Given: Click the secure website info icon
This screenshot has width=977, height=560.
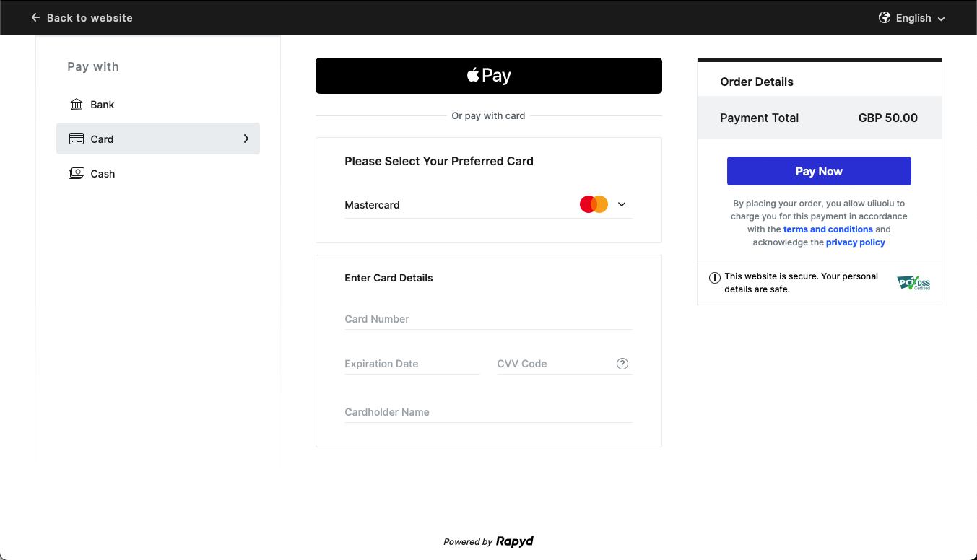Looking at the screenshot, I should click(715, 278).
